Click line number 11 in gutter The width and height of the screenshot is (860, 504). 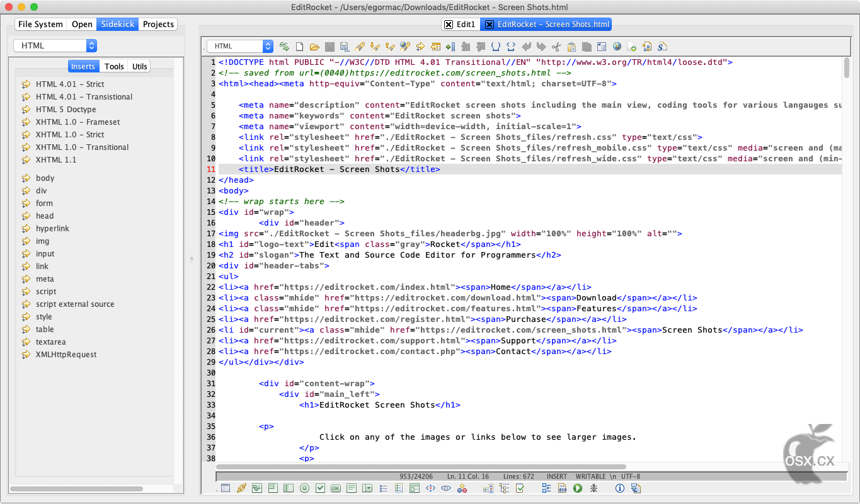[x=210, y=169]
